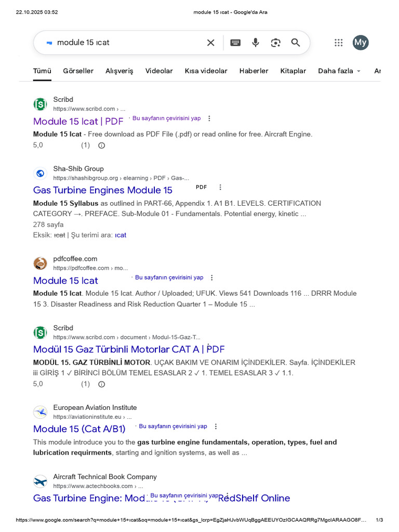Select the Haberler tab
Image resolution: width=399 pixels, height=532 pixels.
click(254, 71)
